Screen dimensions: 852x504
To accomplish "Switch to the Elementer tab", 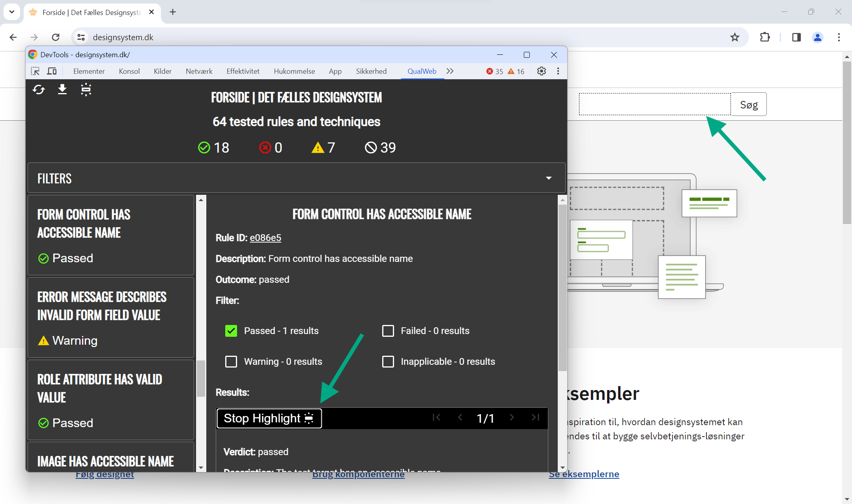I will (x=89, y=71).
